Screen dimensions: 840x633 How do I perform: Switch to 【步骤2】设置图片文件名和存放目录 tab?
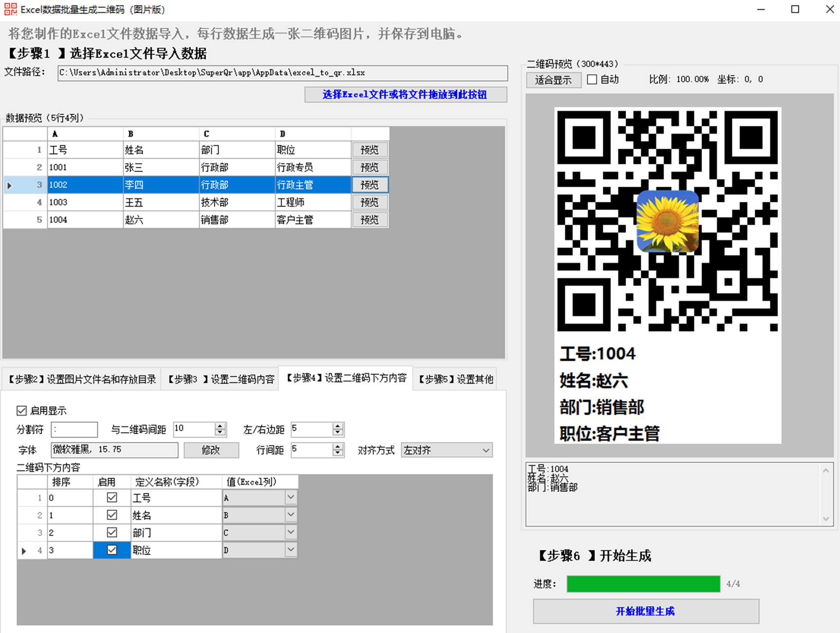tap(82, 379)
